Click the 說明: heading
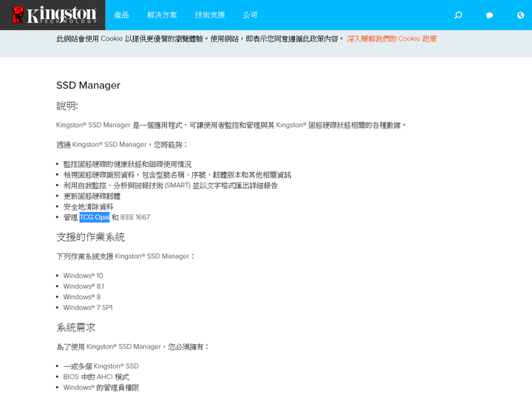Image resolution: width=532 pixels, height=395 pixels. [67, 106]
